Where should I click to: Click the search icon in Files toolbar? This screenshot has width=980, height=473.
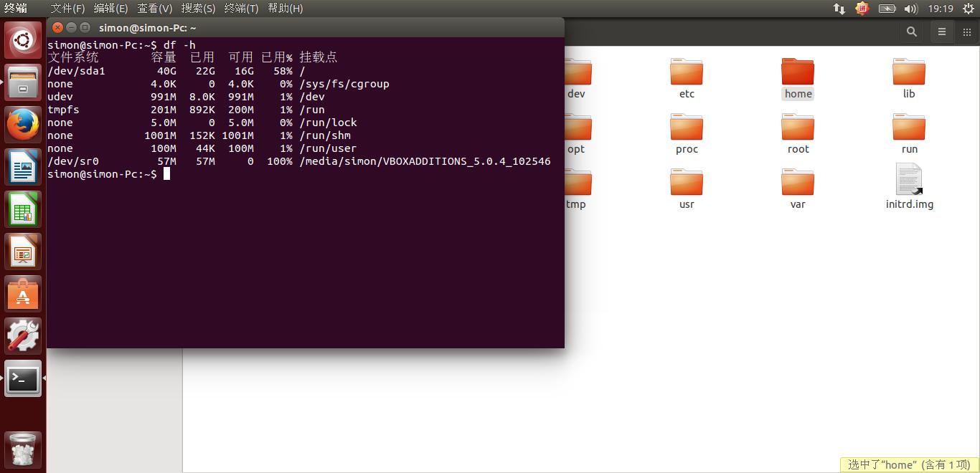911,32
